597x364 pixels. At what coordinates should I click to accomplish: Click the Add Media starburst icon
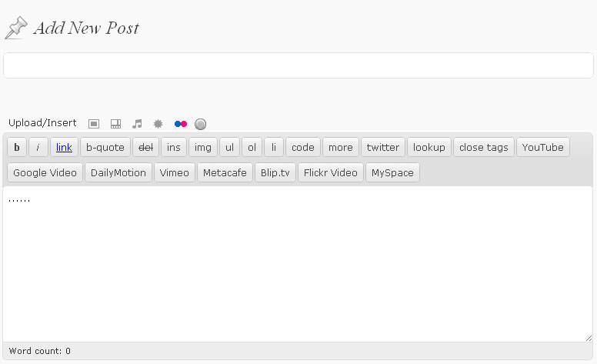[158, 124]
